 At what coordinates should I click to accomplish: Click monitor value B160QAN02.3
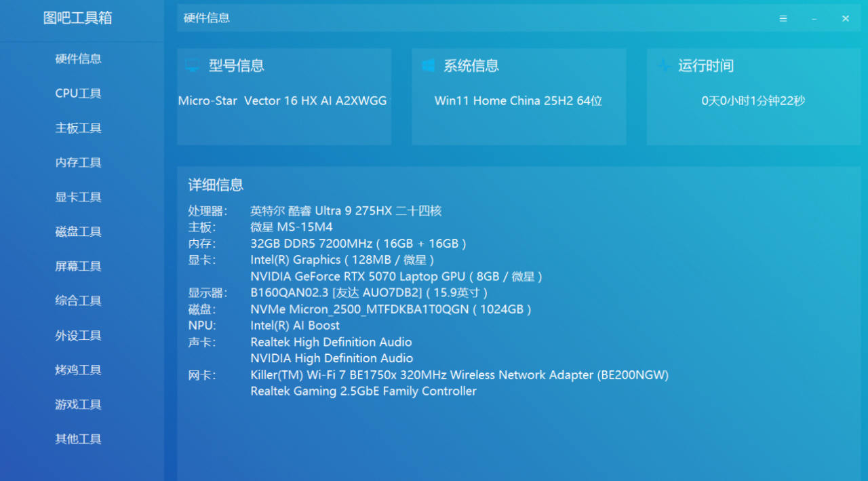(370, 293)
